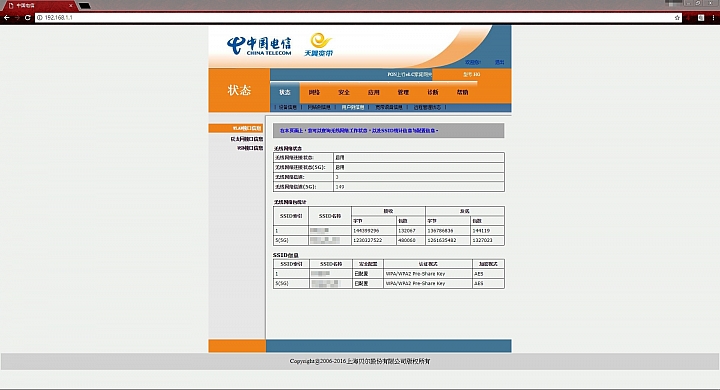Click the 天翼宽带 logo

pyautogui.click(x=319, y=45)
